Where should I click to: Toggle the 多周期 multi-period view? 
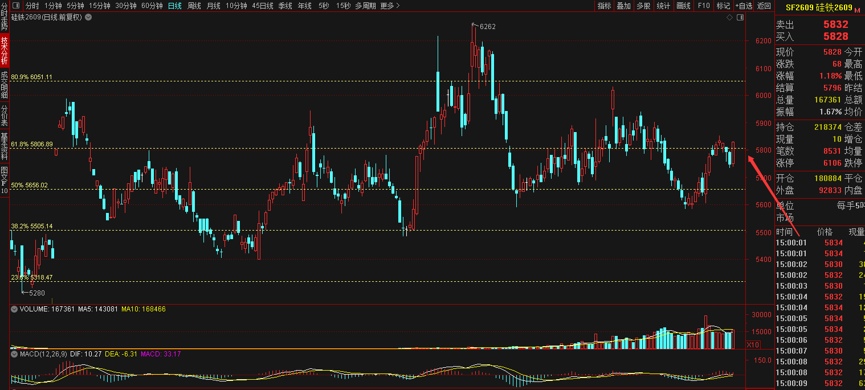tap(365, 6)
